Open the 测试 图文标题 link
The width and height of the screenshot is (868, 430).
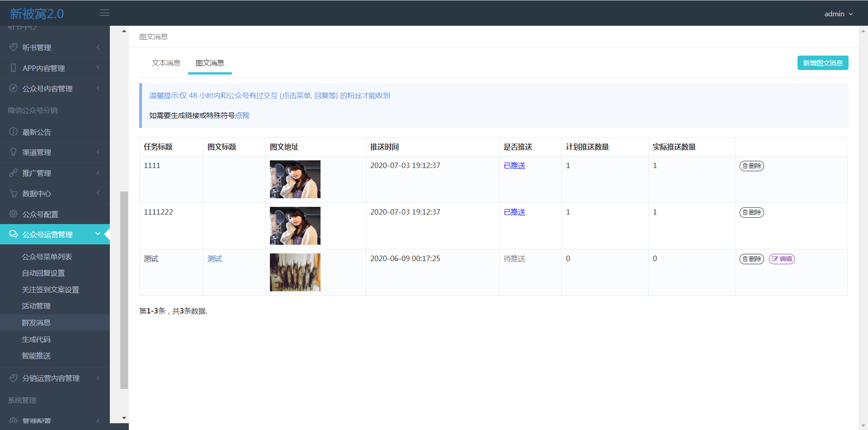215,259
